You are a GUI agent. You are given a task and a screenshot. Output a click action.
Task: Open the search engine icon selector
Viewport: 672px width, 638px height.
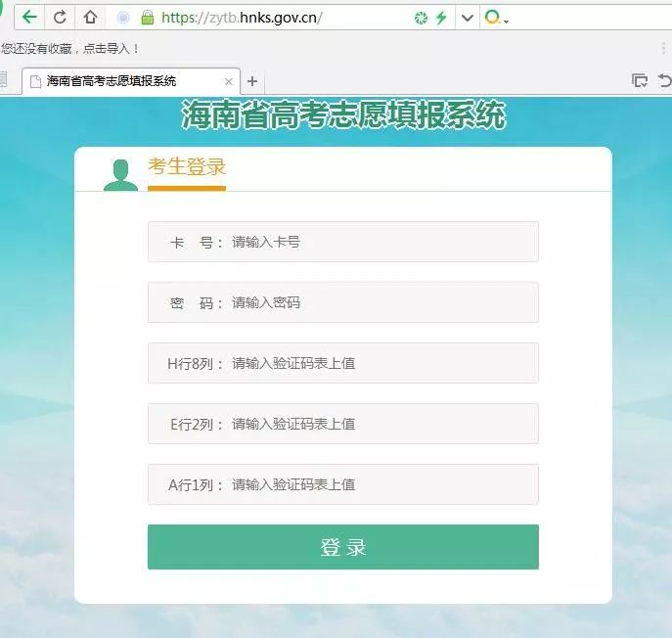point(496,18)
